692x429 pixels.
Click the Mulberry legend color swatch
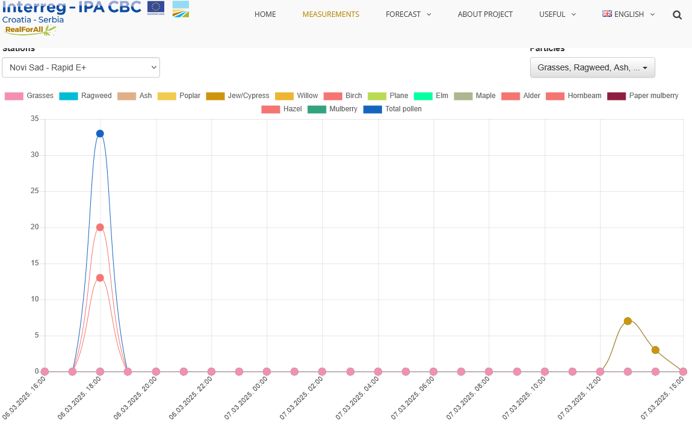317,109
